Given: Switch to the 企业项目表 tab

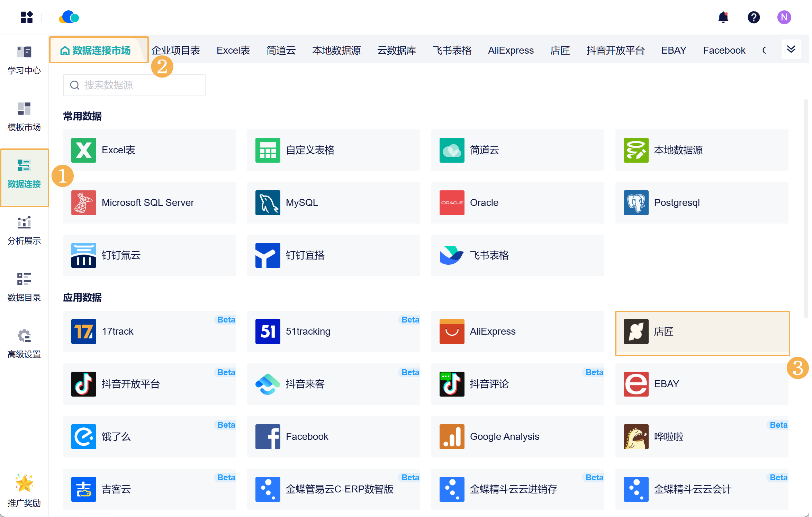Looking at the screenshot, I should [176, 51].
